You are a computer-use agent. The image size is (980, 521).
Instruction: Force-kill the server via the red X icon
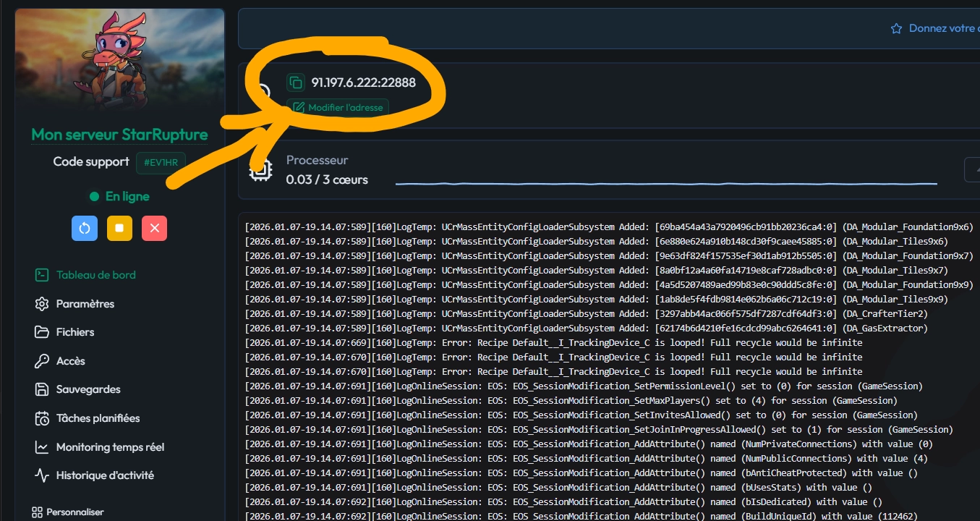point(155,228)
